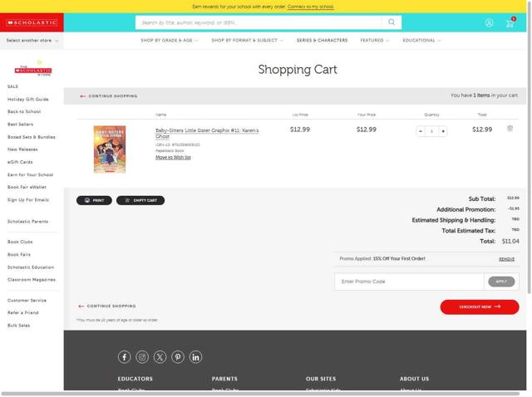Open the Instagram icon in footer
Image resolution: width=532 pixels, height=397 pixels.
click(x=142, y=357)
